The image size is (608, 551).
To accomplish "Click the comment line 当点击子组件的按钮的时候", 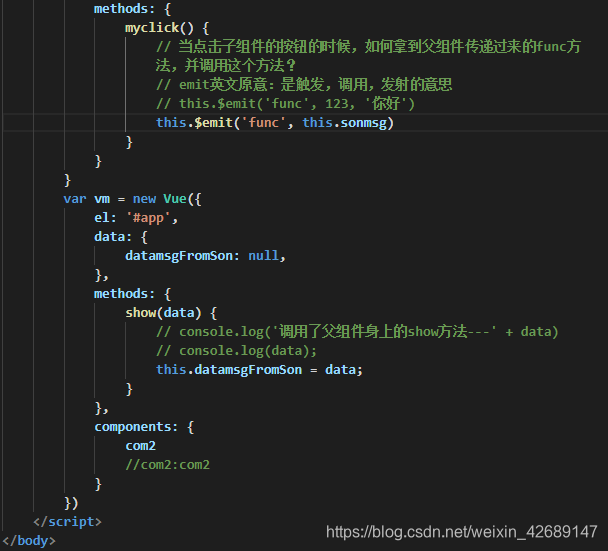I will coord(368,47).
